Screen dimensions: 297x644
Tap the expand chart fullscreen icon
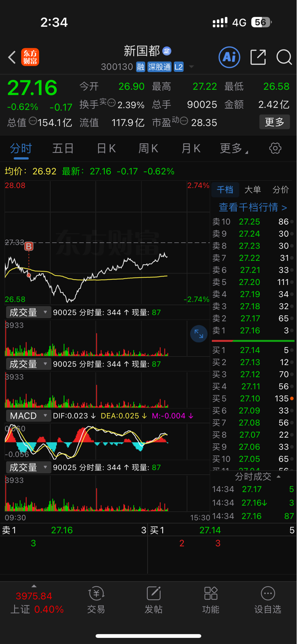199,334
